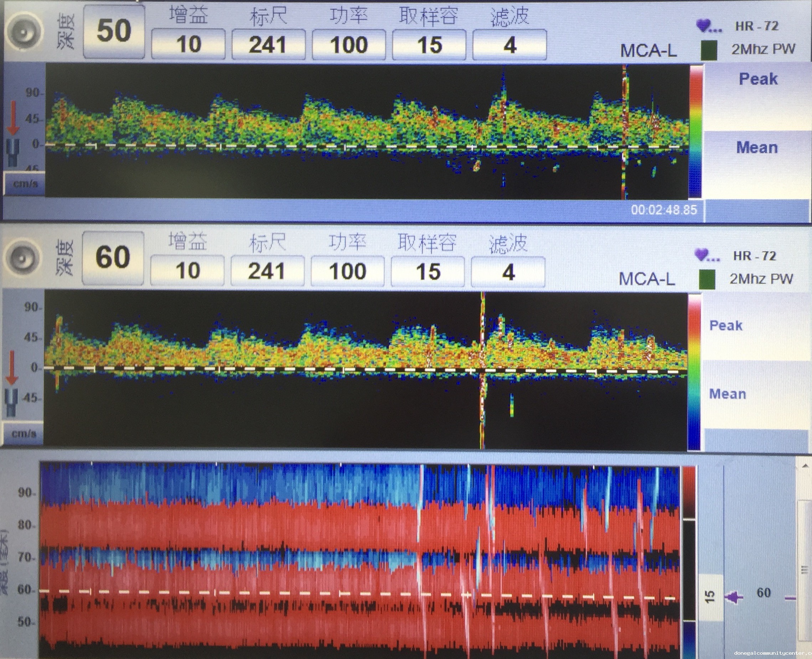Screen dimensions: 812x659
Task: Click the filter value 4 in depth 60 channel
Action: (x=508, y=272)
